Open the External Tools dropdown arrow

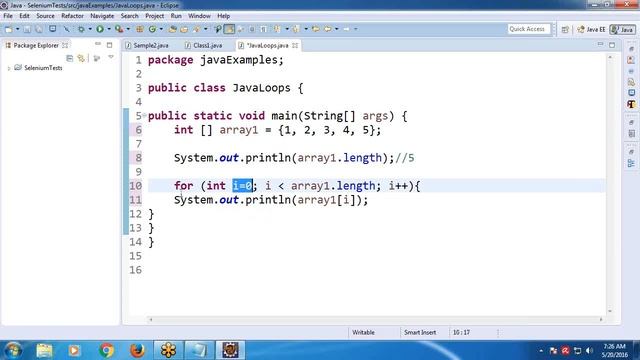pos(128,29)
